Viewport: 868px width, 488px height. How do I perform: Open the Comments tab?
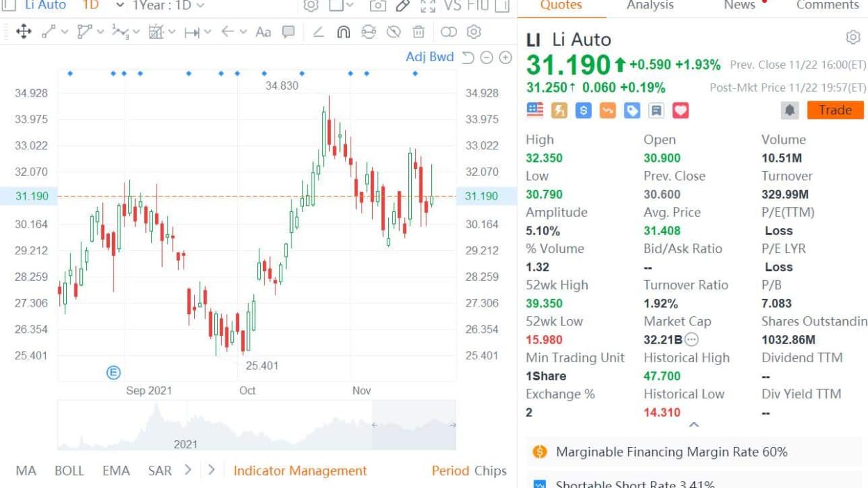tap(828, 6)
